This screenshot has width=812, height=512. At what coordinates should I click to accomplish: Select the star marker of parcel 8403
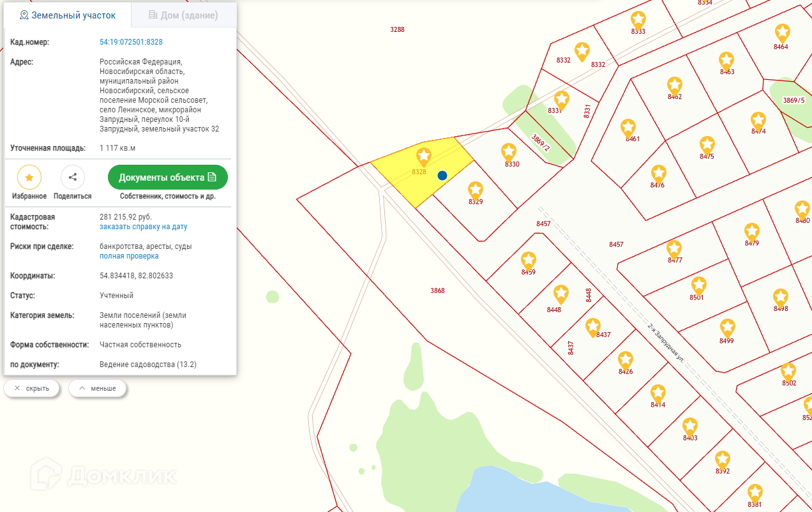pos(690,426)
